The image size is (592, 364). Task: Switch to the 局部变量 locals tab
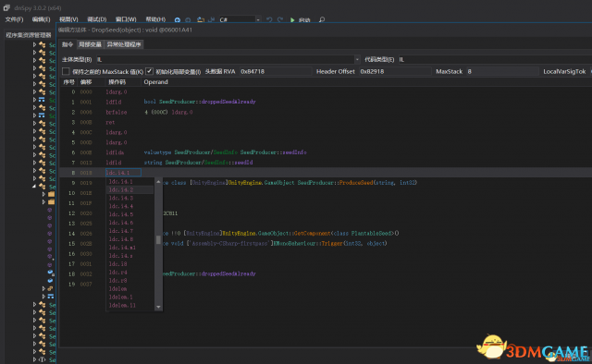[x=90, y=44]
